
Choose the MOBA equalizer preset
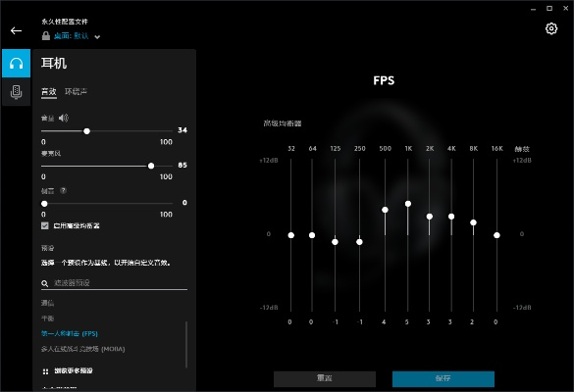pos(83,349)
